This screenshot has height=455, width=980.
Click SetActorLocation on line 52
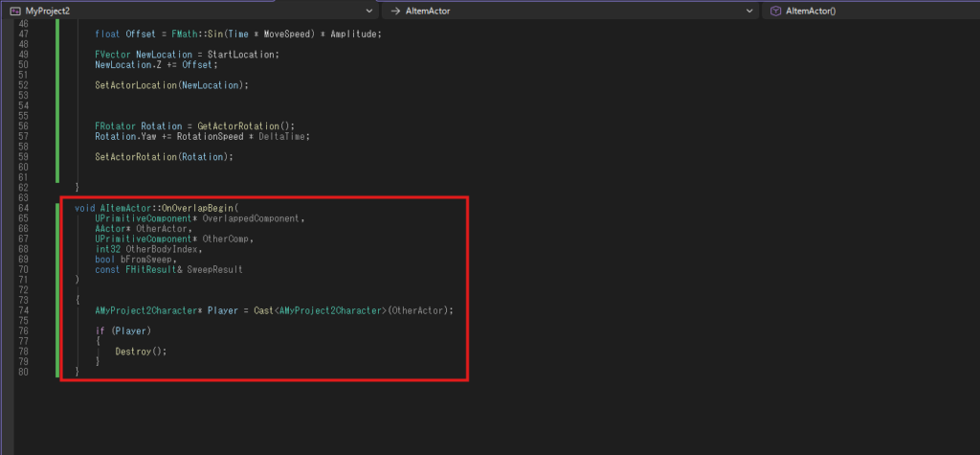136,84
